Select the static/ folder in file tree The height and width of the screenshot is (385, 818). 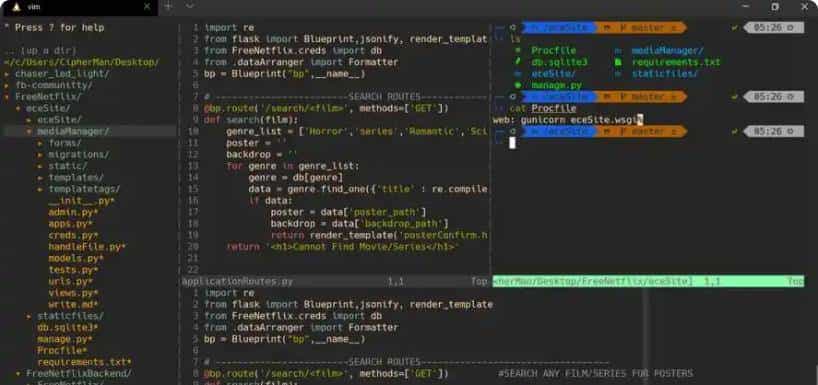tap(68, 166)
